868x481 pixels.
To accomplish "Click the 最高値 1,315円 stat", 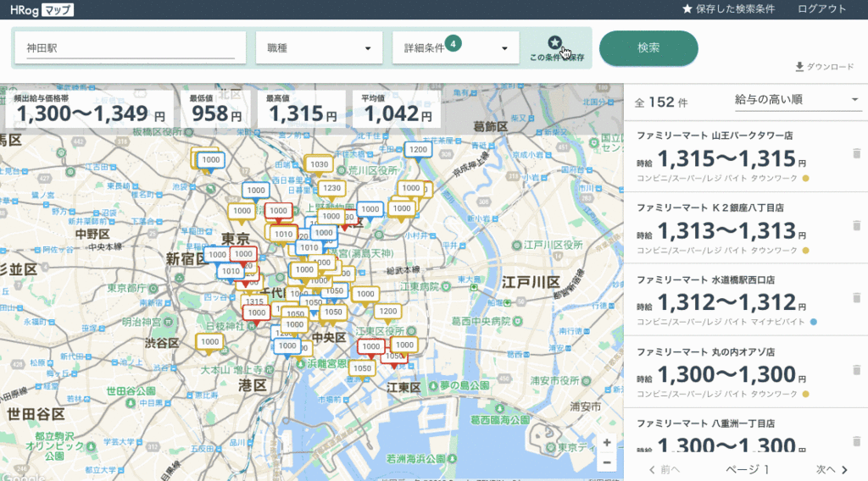I will click(x=303, y=108).
